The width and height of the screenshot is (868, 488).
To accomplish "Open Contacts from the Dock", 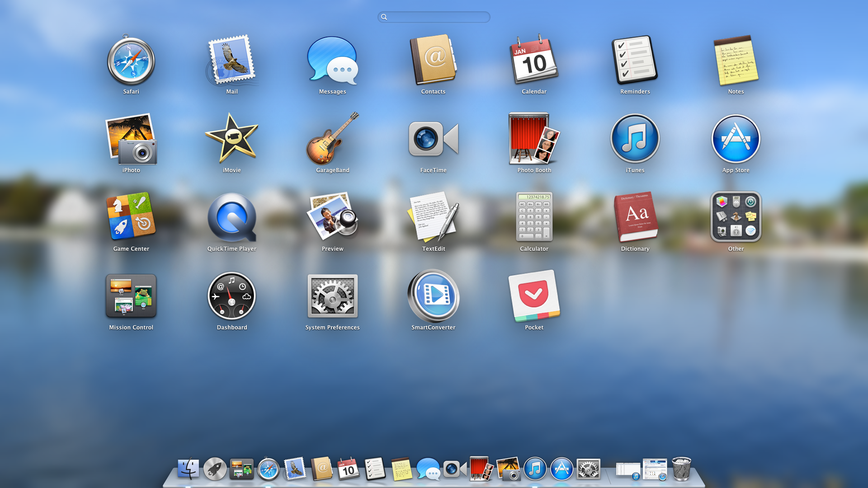I will pyautogui.click(x=321, y=469).
